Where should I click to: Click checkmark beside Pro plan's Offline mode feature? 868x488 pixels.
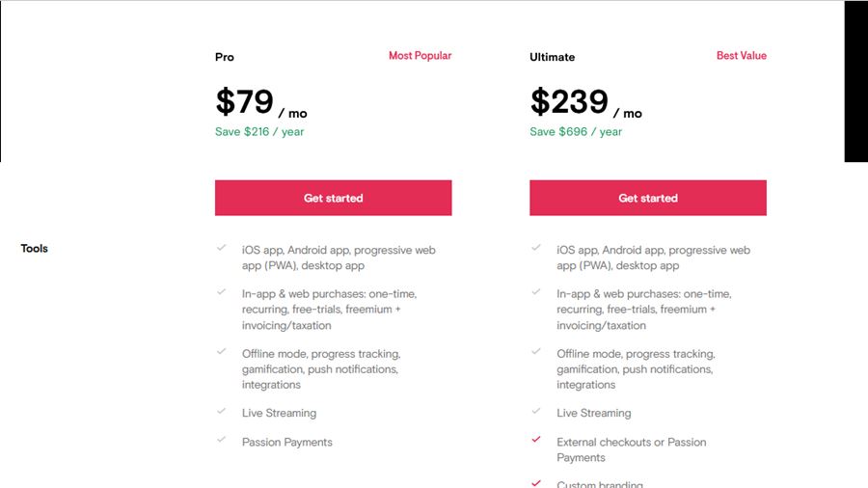click(x=222, y=352)
